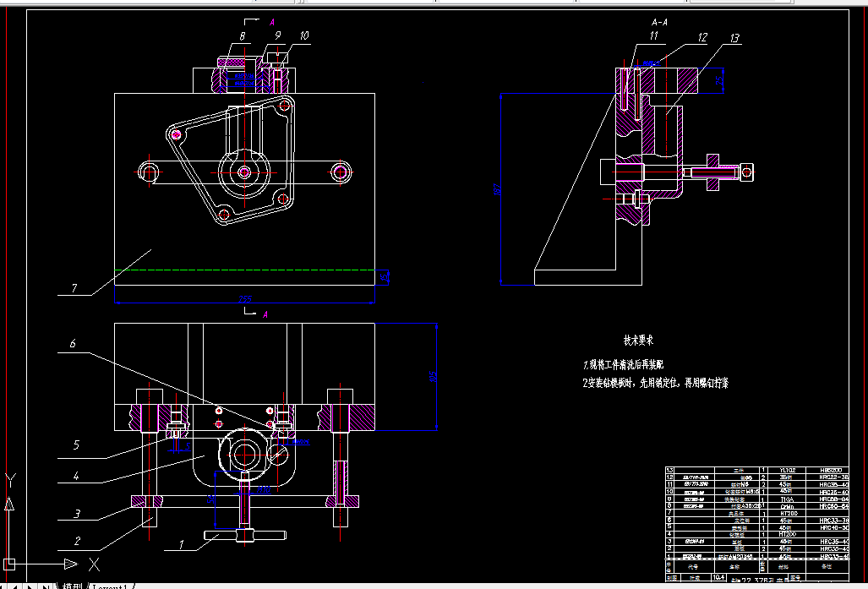Select the 'HBS200' remark cell
Screen dimensions: 868x589
click(827, 470)
